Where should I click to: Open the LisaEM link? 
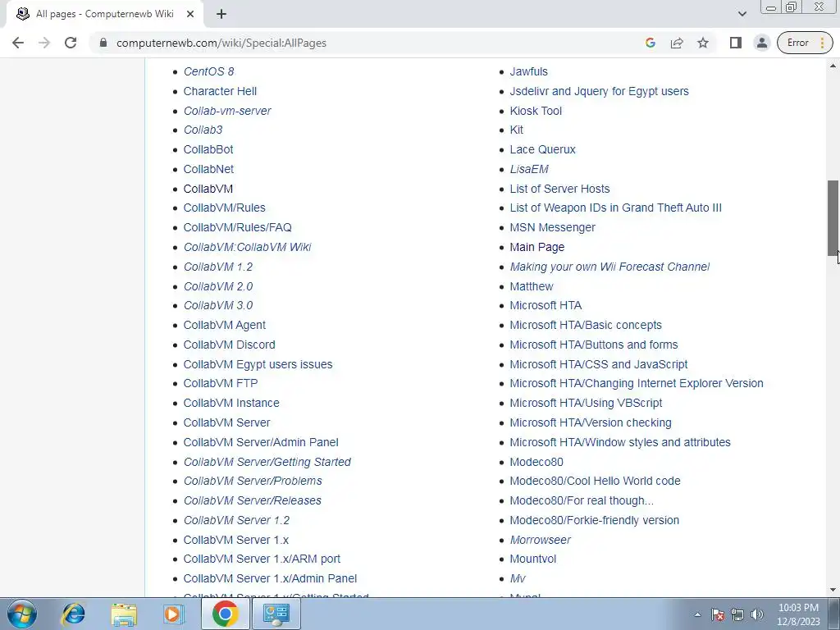coord(529,169)
